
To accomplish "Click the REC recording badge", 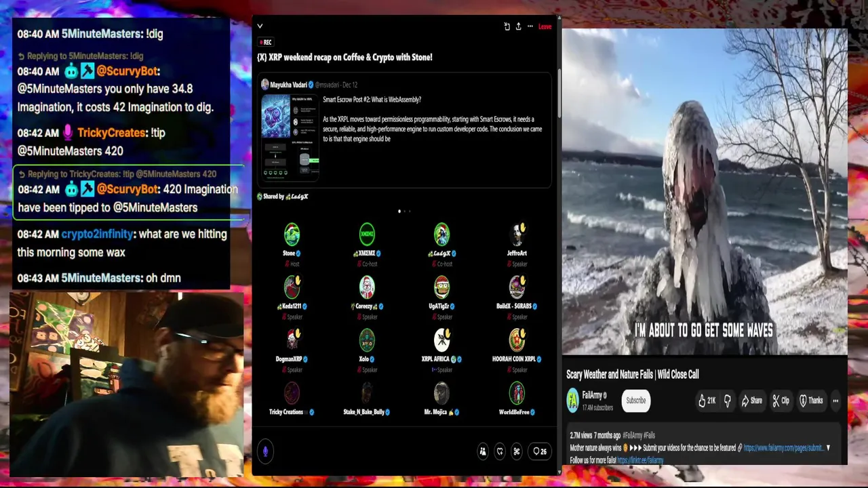I will pyautogui.click(x=265, y=42).
